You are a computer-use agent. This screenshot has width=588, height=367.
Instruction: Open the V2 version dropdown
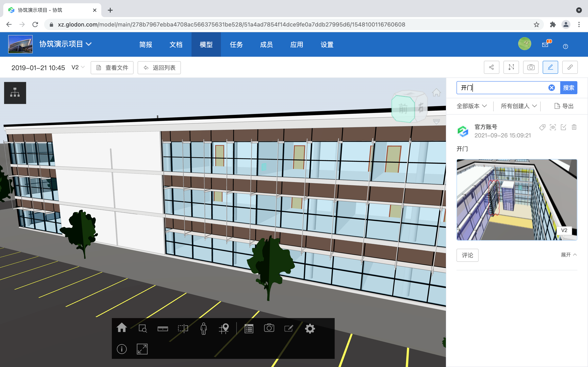[x=78, y=67]
